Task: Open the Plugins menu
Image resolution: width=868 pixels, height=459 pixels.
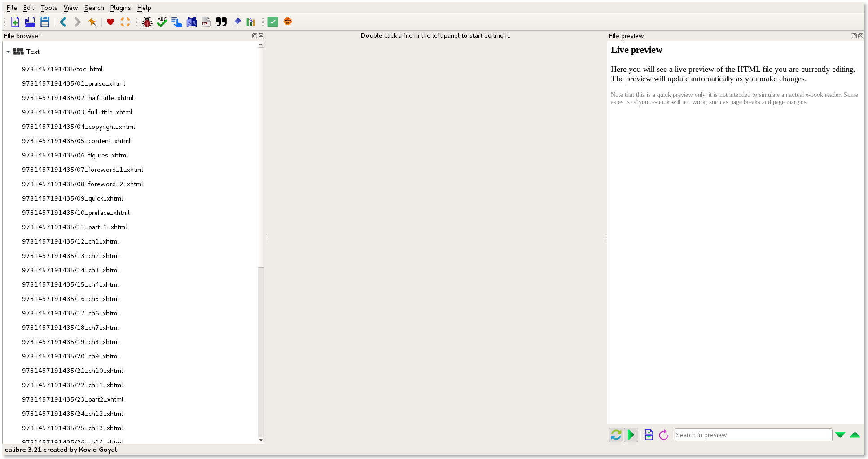Action: point(120,8)
